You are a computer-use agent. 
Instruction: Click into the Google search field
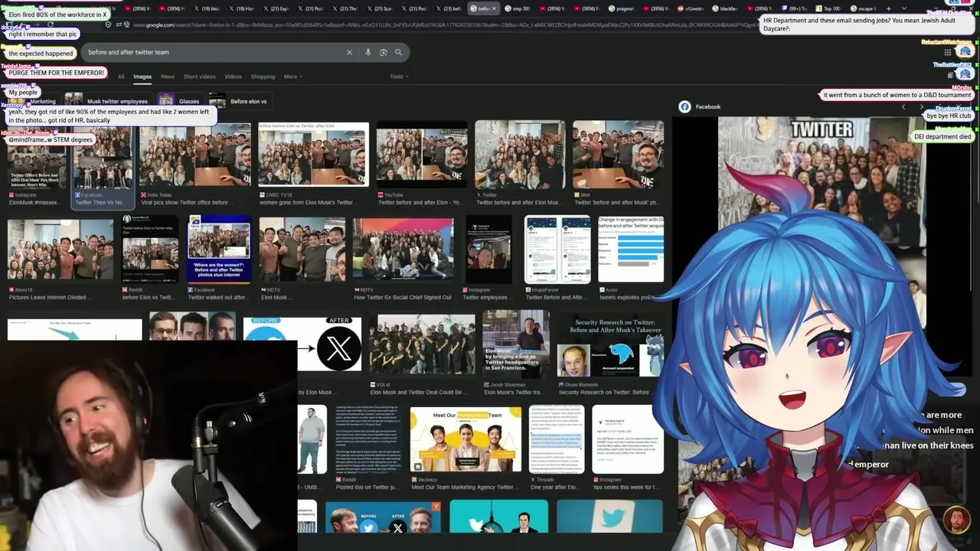pyautogui.click(x=214, y=52)
